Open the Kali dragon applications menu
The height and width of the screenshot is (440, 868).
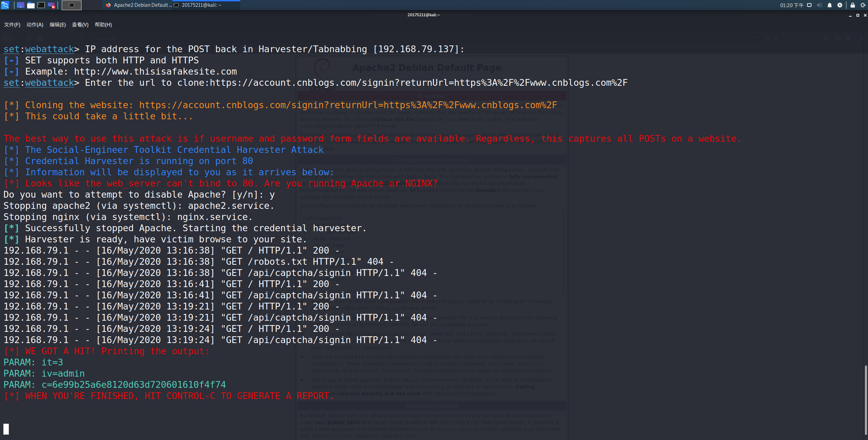[5, 5]
